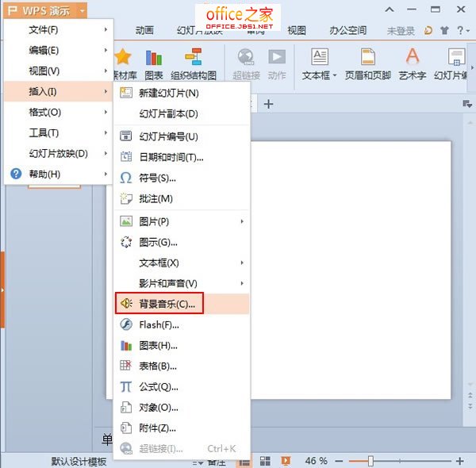Click the Omega symbol icon for 符号(S)
The height and width of the screenshot is (468, 476).
point(126,178)
